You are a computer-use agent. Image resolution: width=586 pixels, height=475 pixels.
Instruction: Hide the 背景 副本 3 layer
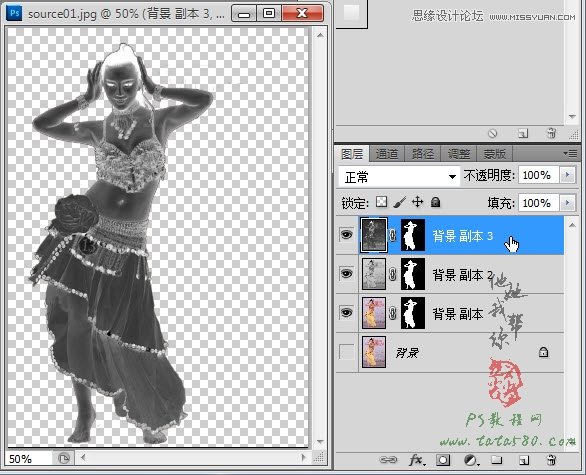click(346, 235)
